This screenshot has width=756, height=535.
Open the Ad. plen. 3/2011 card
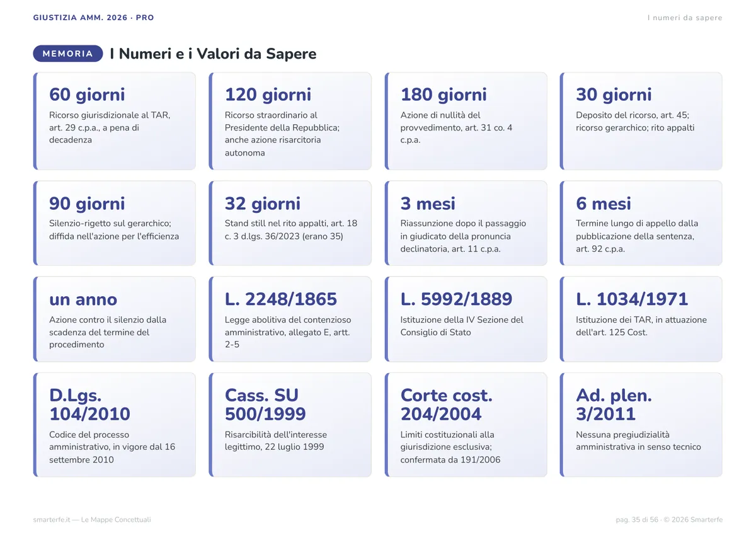point(641,425)
